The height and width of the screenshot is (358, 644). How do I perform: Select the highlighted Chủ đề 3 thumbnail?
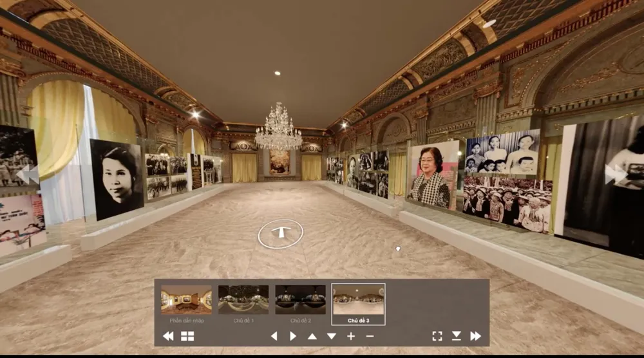coord(358,300)
